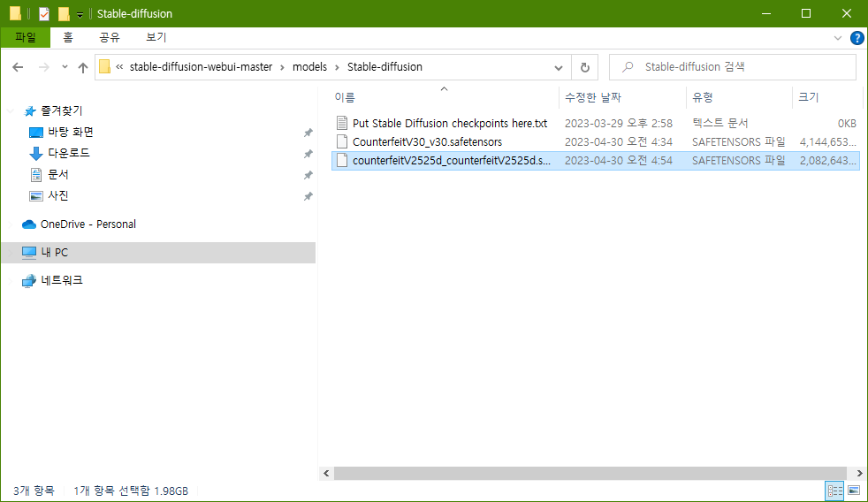Click the 텍스트 문서 type cell
The height and width of the screenshot is (502, 868).
[720, 123]
